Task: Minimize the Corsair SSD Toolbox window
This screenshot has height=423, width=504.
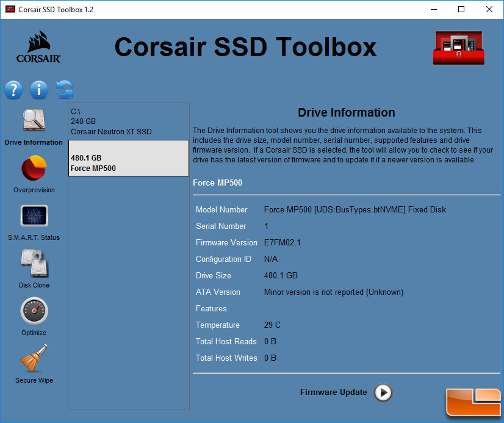Action: pos(434,9)
